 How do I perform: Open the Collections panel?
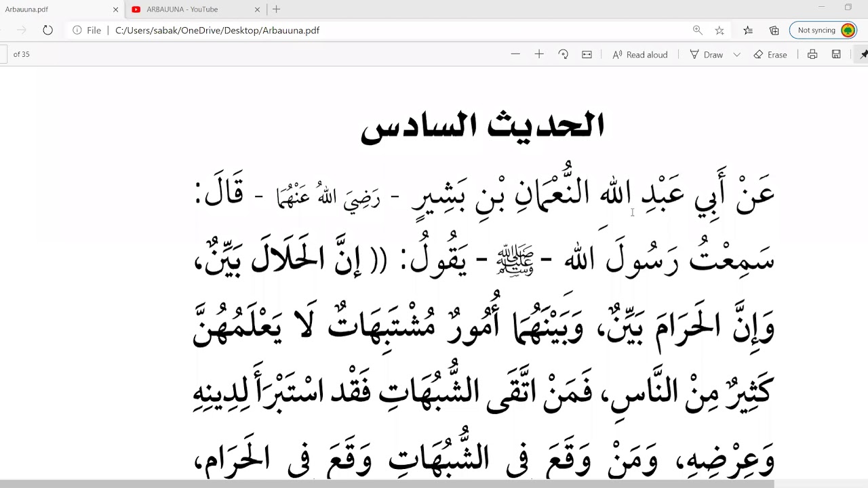(774, 30)
